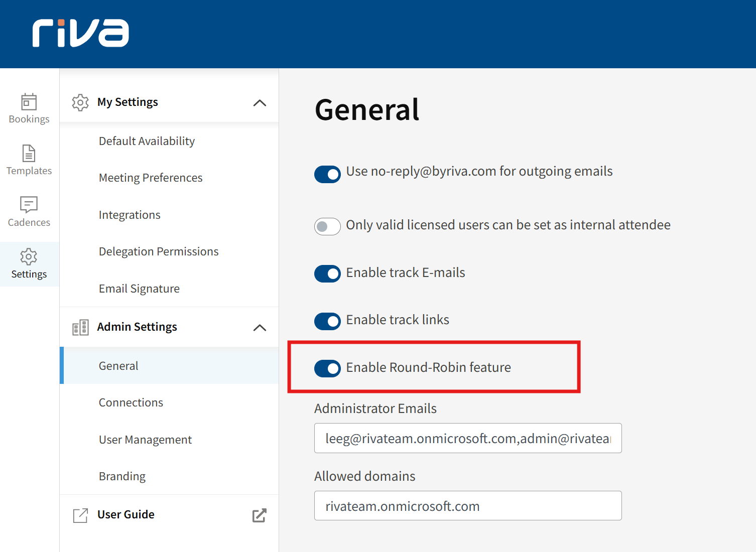Collapse the Admin Settings section chevron

[x=260, y=328]
